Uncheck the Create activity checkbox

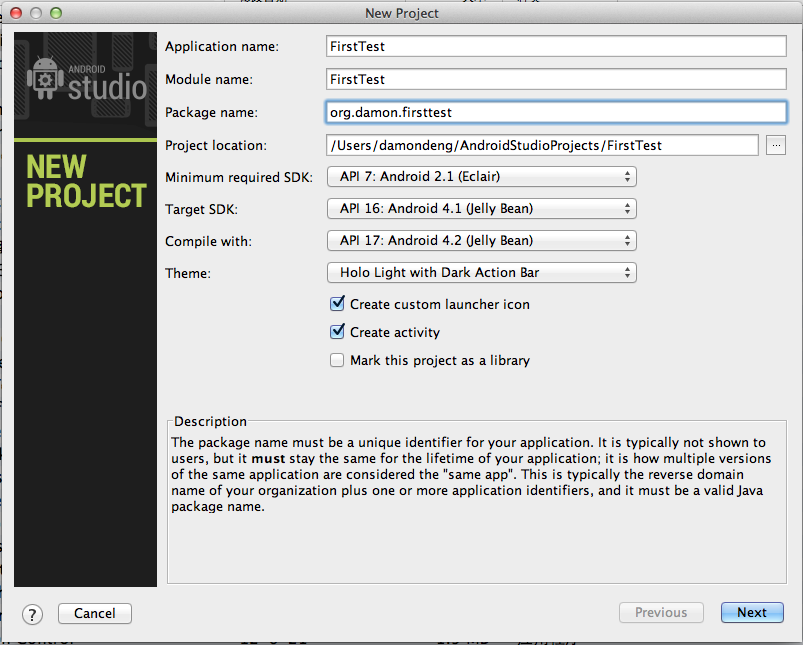[x=337, y=332]
